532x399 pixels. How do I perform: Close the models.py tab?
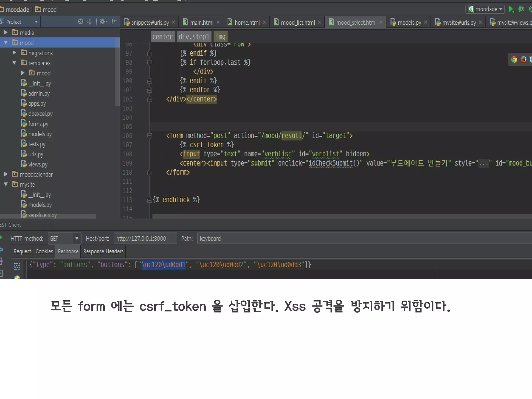click(425, 22)
